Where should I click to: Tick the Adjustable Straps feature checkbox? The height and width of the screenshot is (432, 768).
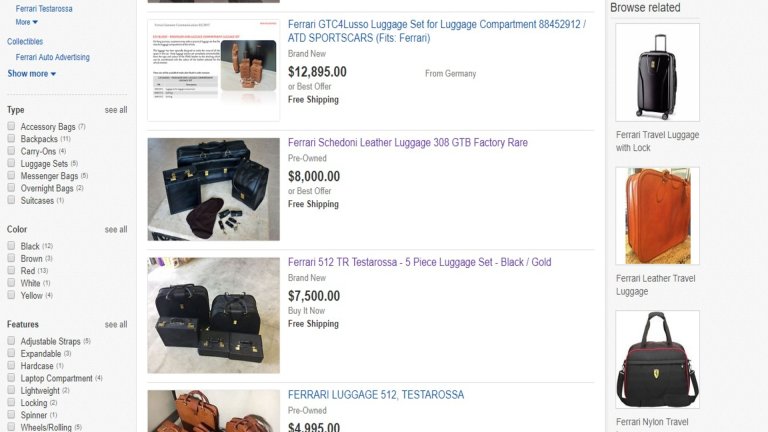point(11,340)
